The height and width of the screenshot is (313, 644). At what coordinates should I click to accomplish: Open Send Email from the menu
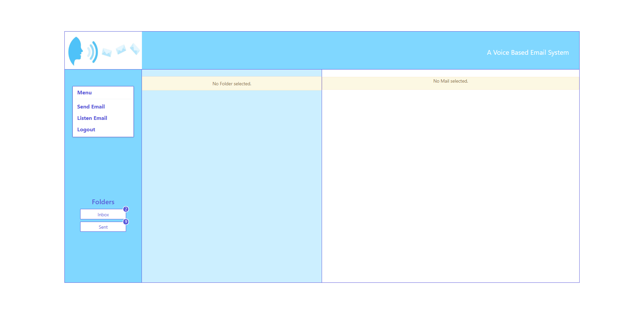tap(91, 107)
